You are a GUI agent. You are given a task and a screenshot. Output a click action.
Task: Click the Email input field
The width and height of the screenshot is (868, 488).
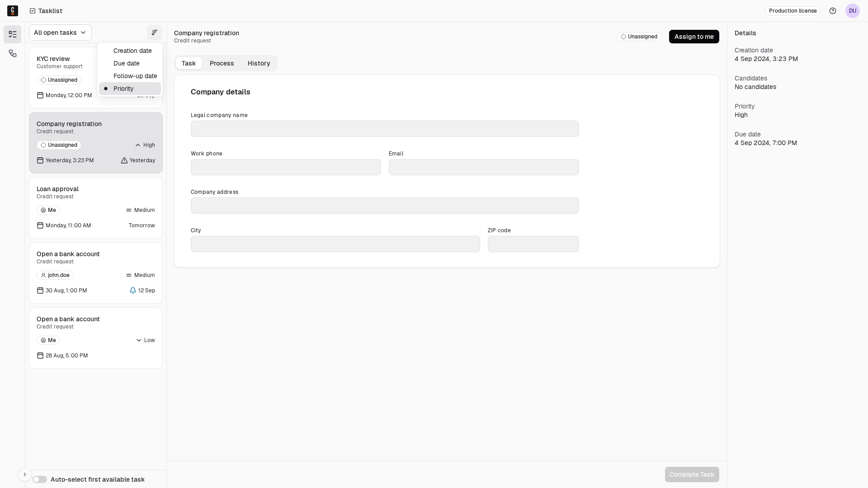[484, 167]
